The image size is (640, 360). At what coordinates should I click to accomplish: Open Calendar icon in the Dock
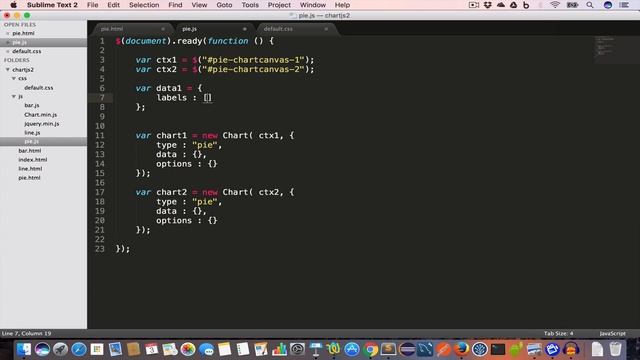151,349
